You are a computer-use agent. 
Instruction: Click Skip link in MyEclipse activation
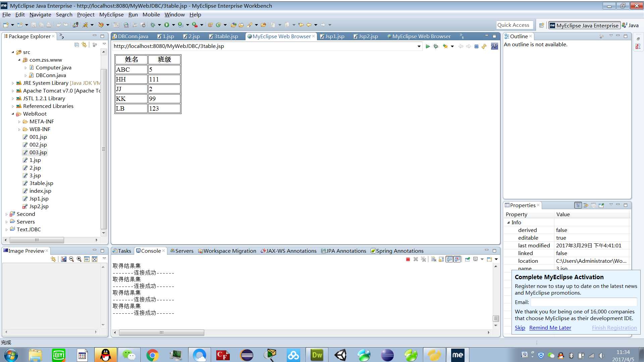520,327
